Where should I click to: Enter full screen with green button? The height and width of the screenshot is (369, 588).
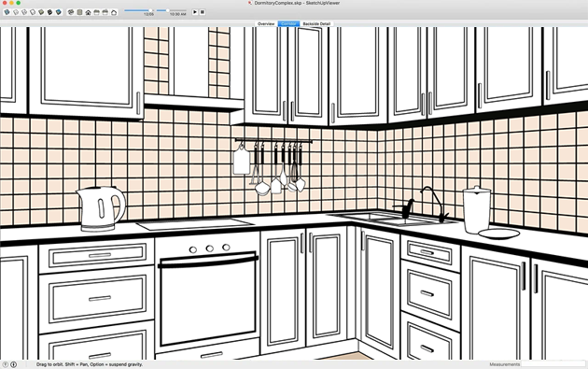18,3
